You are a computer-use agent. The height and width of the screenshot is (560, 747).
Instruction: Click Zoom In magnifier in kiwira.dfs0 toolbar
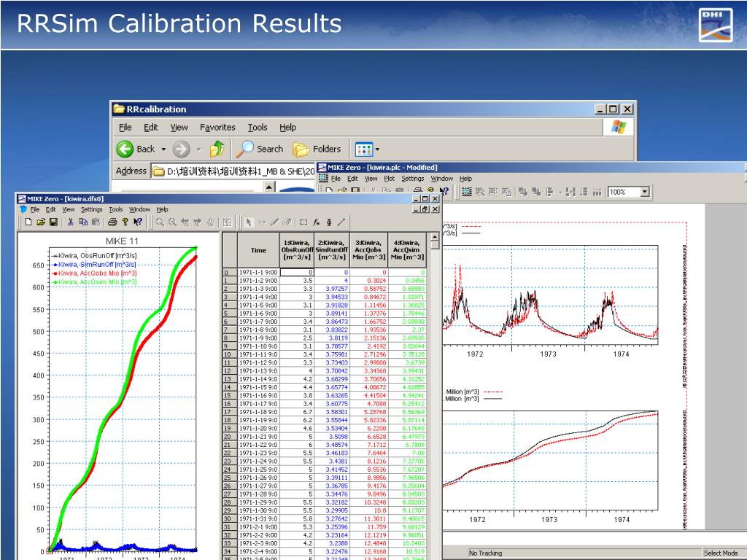tap(160, 222)
